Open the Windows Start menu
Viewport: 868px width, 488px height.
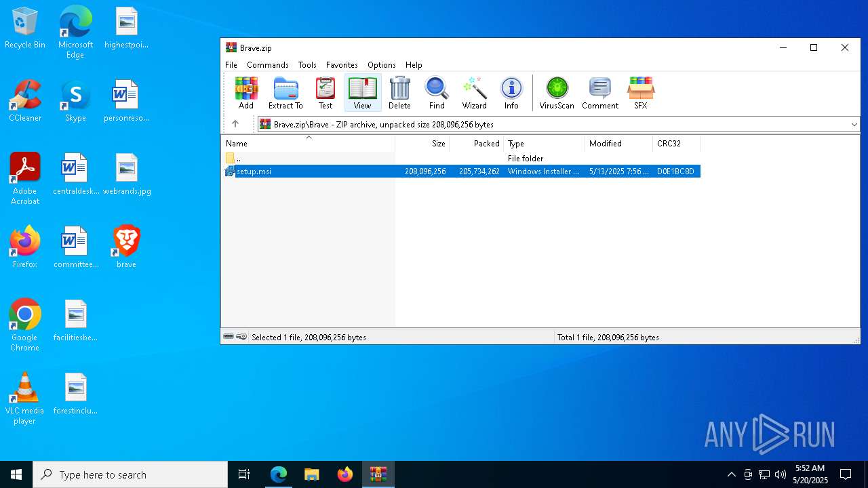click(x=16, y=474)
